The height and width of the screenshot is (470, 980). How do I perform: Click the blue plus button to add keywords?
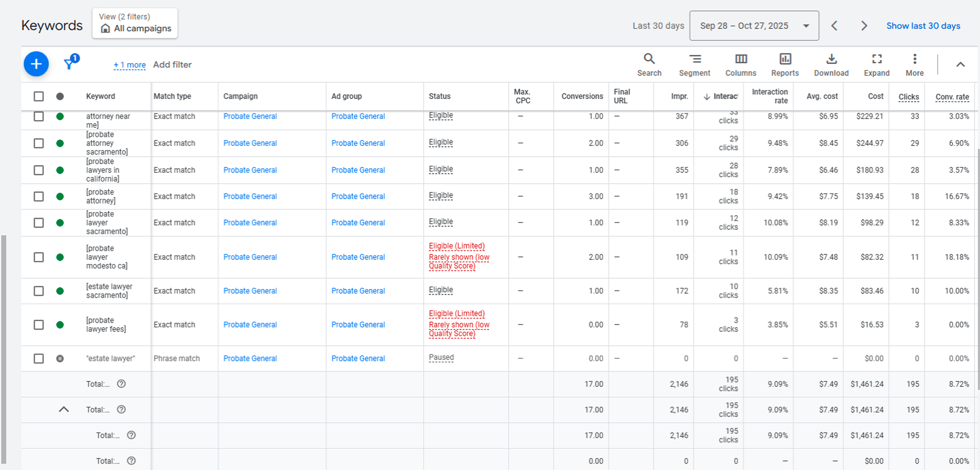36,64
